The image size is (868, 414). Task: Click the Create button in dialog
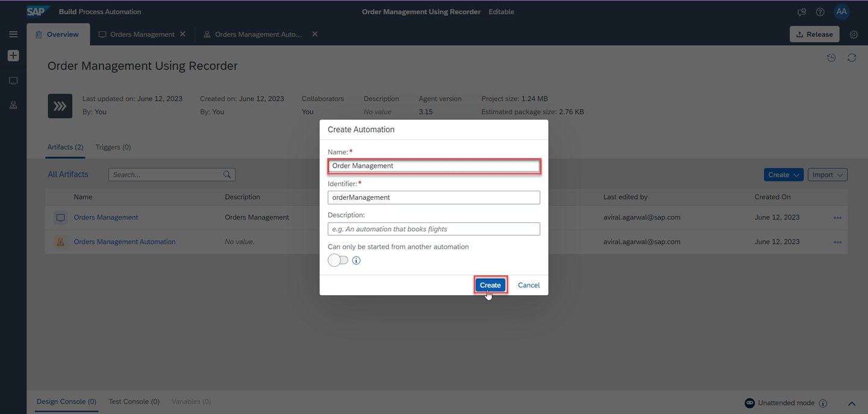coord(490,285)
